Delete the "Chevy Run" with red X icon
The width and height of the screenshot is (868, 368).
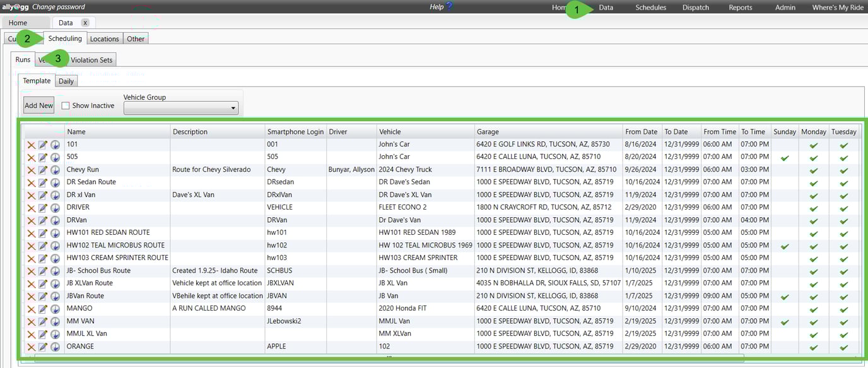pyautogui.click(x=32, y=169)
